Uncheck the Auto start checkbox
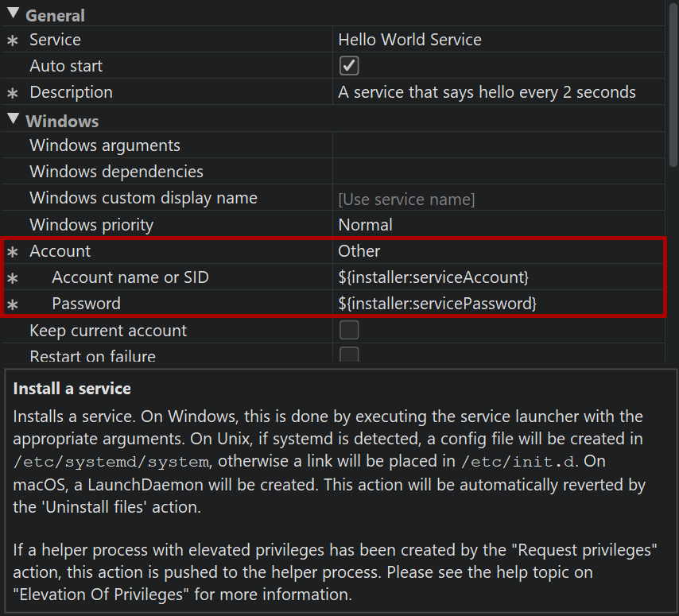The width and height of the screenshot is (679, 616). [x=349, y=66]
